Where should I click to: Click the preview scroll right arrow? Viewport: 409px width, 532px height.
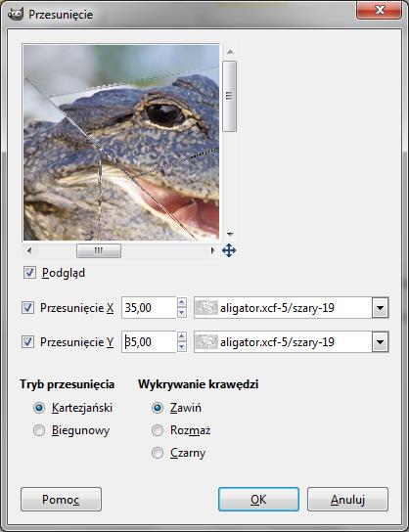tap(212, 250)
